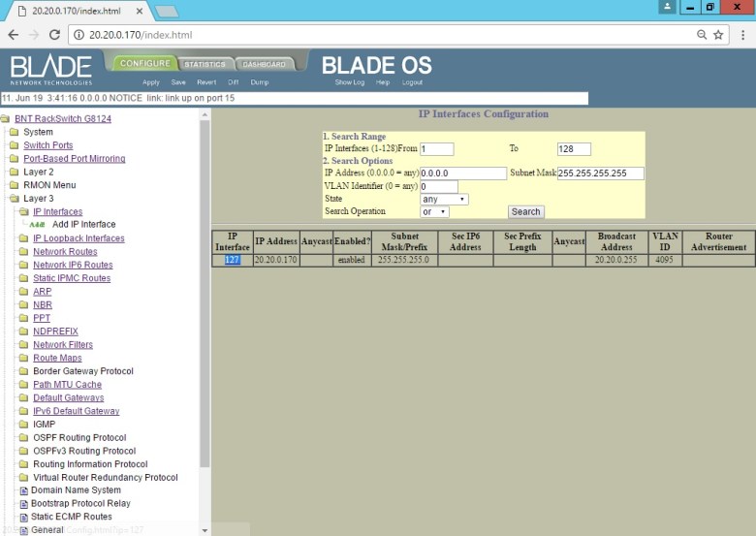Open Network IP6 Routes link

click(73, 265)
